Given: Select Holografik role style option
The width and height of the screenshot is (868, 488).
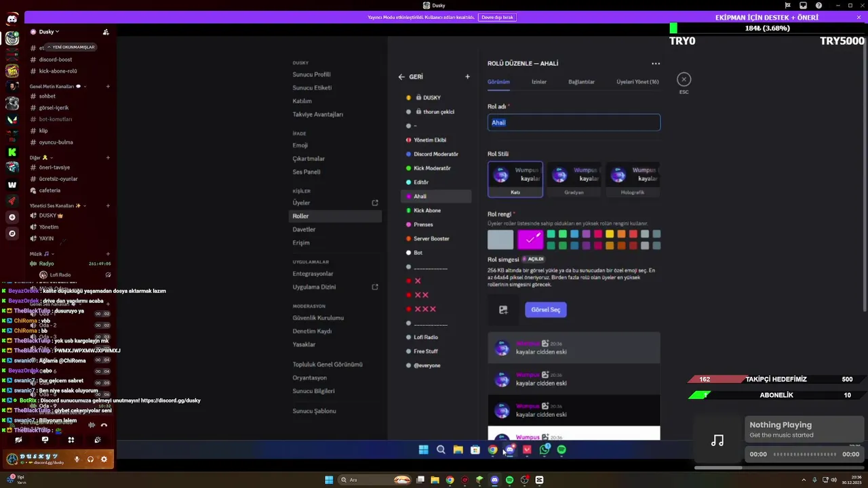Looking at the screenshot, I should (x=633, y=180).
